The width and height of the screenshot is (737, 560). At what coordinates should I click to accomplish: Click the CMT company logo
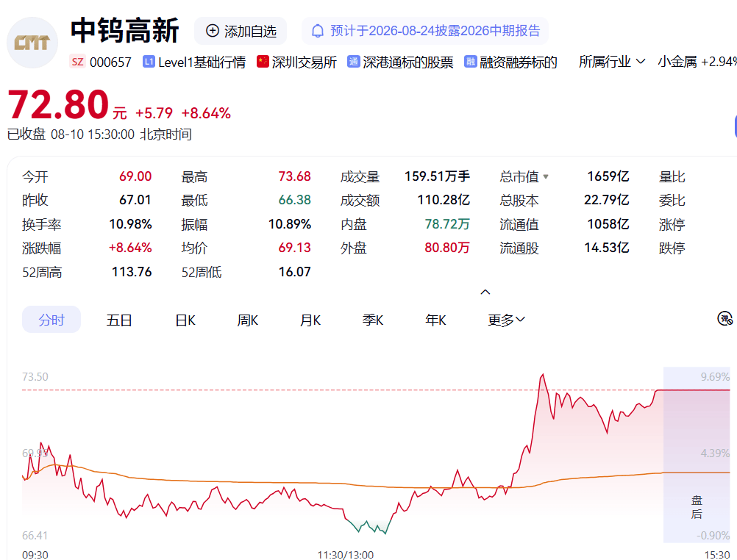coord(32,43)
